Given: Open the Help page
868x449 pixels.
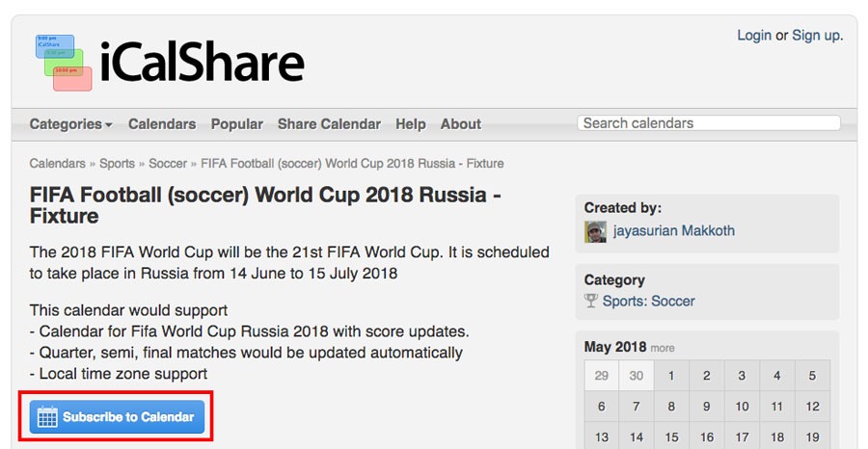Looking at the screenshot, I should pos(410,124).
